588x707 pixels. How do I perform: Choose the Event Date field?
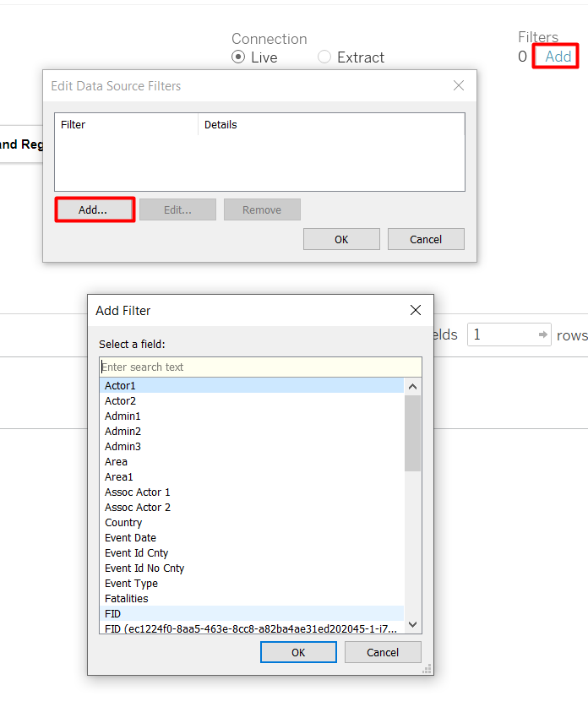point(130,538)
